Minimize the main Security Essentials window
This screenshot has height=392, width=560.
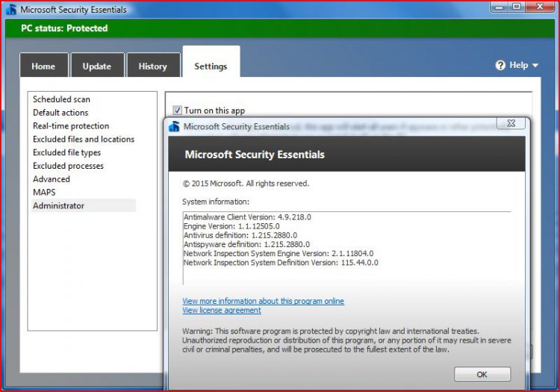pos(500,7)
